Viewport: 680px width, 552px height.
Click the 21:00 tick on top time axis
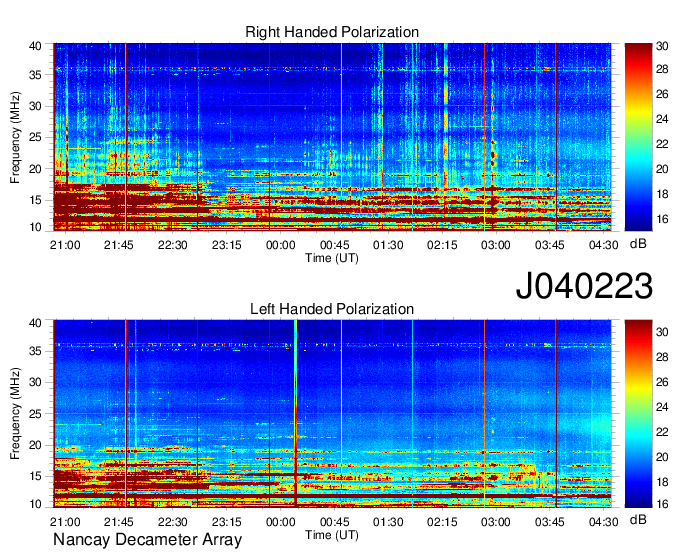point(65,245)
